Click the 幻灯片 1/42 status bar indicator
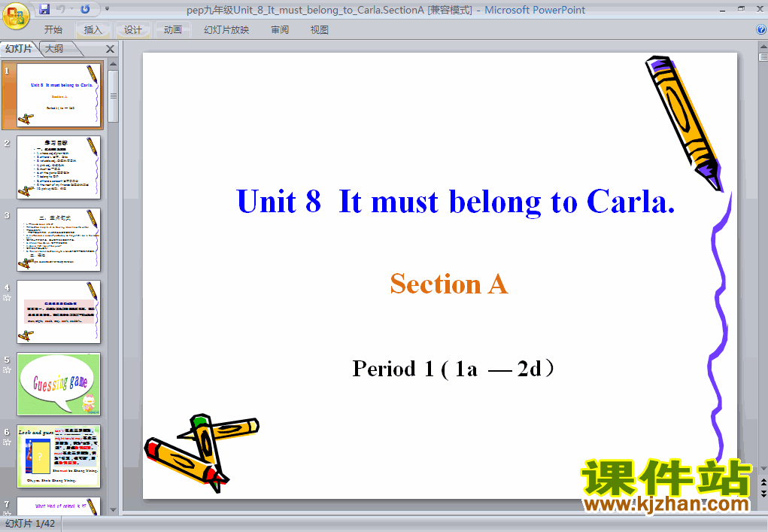This screenshot has height=532, width=768. [x=30, y=523]
